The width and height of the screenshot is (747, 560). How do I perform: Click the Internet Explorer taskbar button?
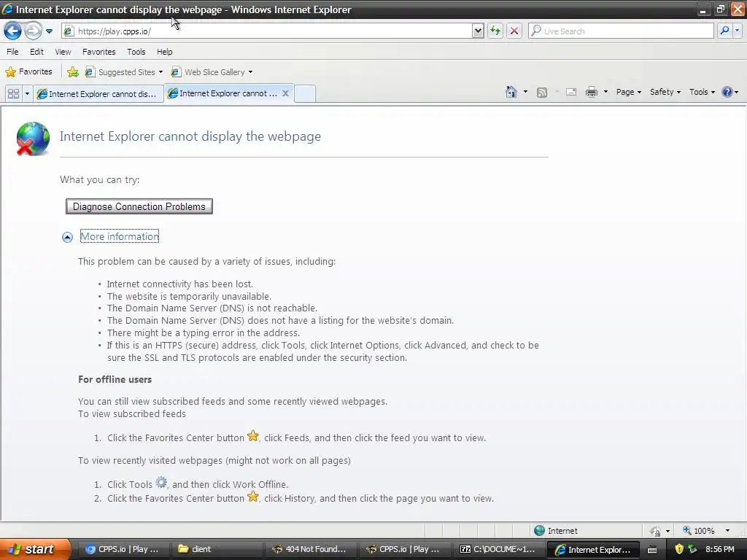pos(592,549)
